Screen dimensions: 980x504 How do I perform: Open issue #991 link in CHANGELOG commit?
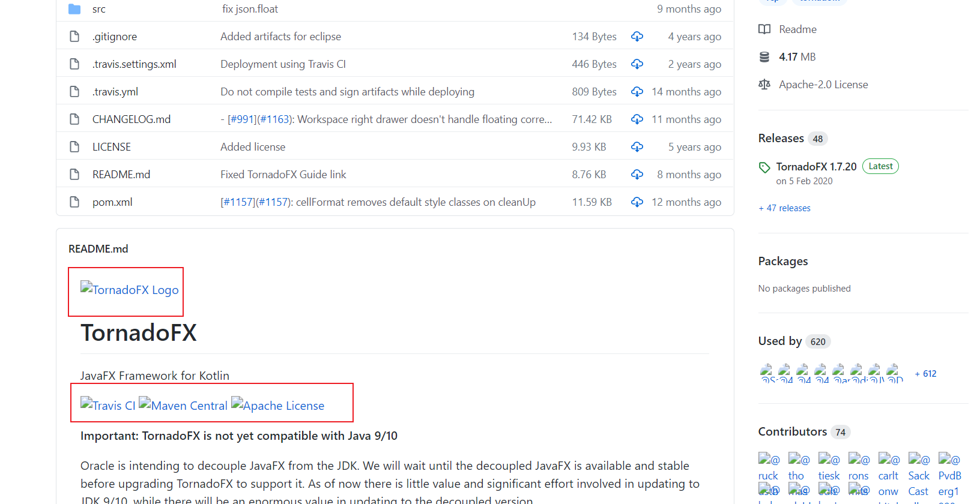(241, 119)
